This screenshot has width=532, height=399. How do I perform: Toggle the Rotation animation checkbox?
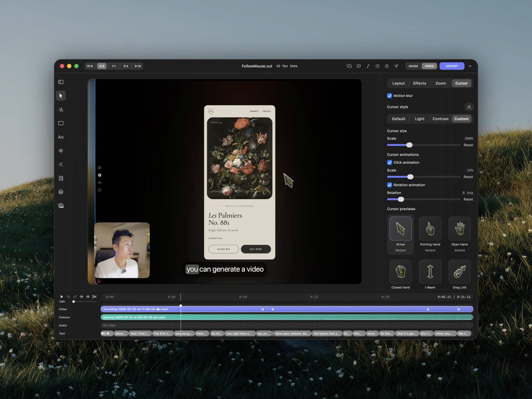[389, 185]
